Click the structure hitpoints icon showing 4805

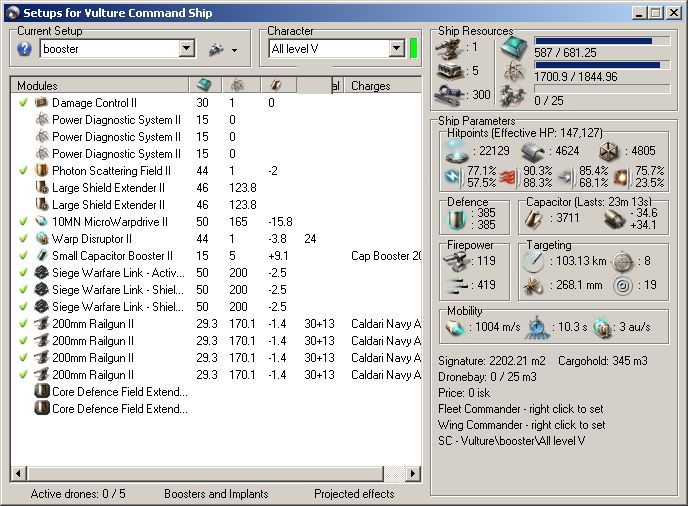[x=609, y=151]
